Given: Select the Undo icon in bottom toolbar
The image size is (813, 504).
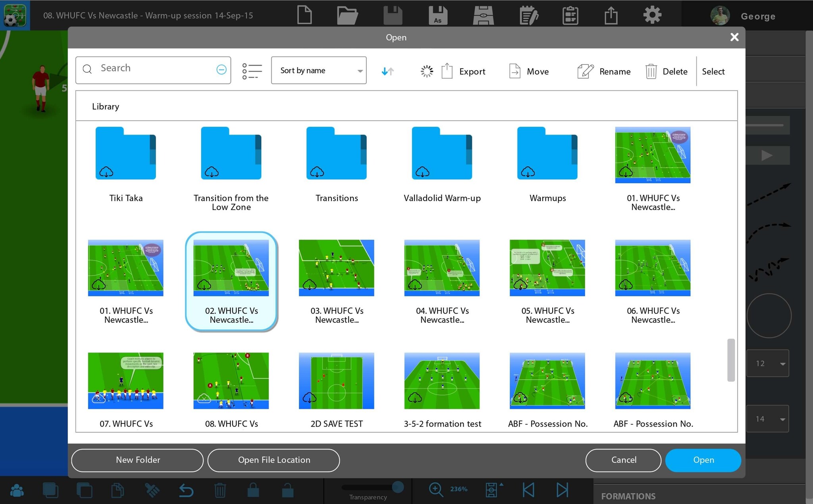Looking at the screenshot, I should tap(186, 490).
